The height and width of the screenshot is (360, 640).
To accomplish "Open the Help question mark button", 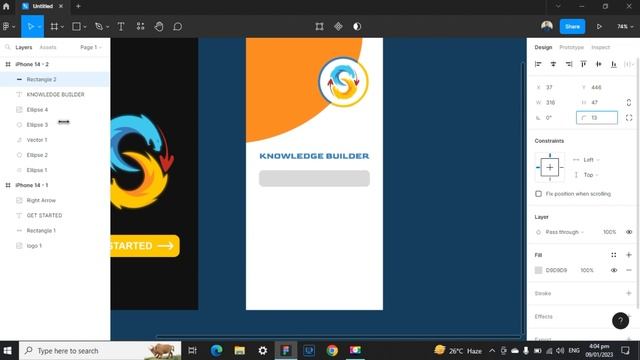I will (620, 320).
